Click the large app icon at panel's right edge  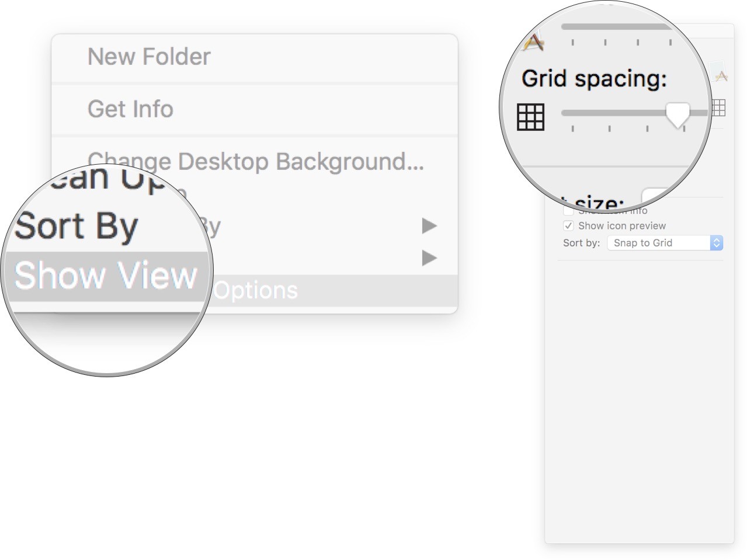[x=721, y=75]
